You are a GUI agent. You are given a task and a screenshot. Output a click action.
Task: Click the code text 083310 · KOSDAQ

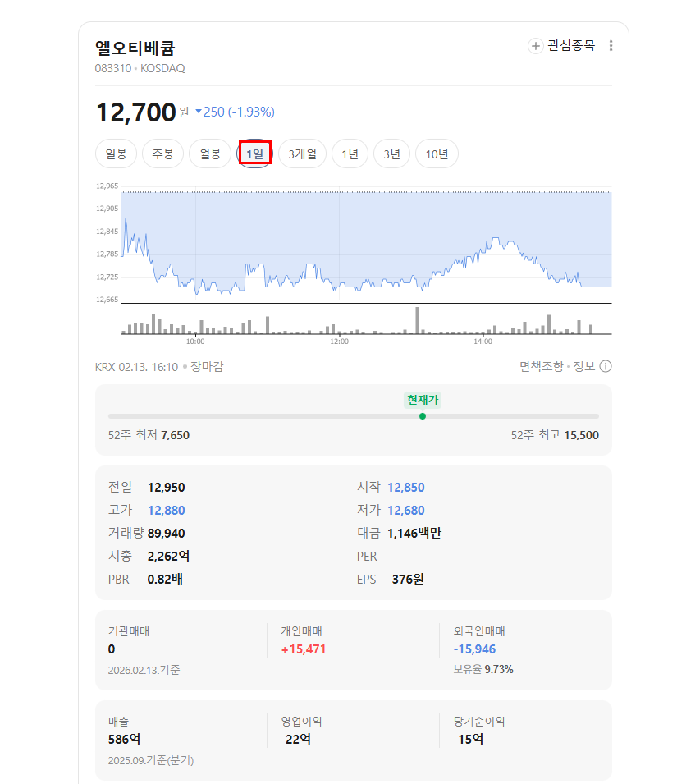pyautogui.click(x=140, y=68)
